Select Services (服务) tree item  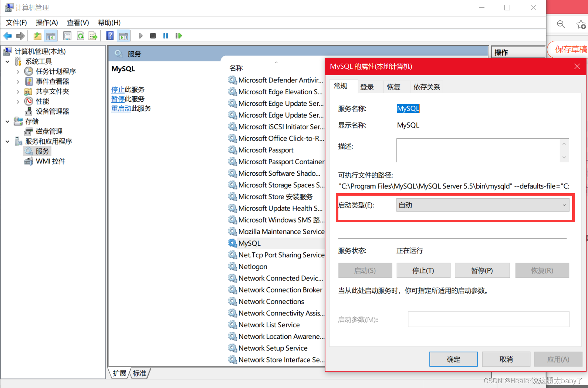pos(42,151)
